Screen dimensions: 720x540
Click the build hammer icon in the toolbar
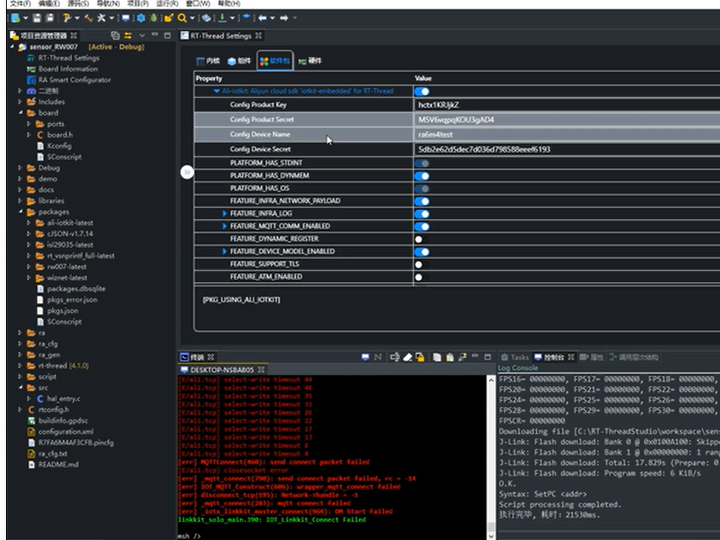point(68,18)
